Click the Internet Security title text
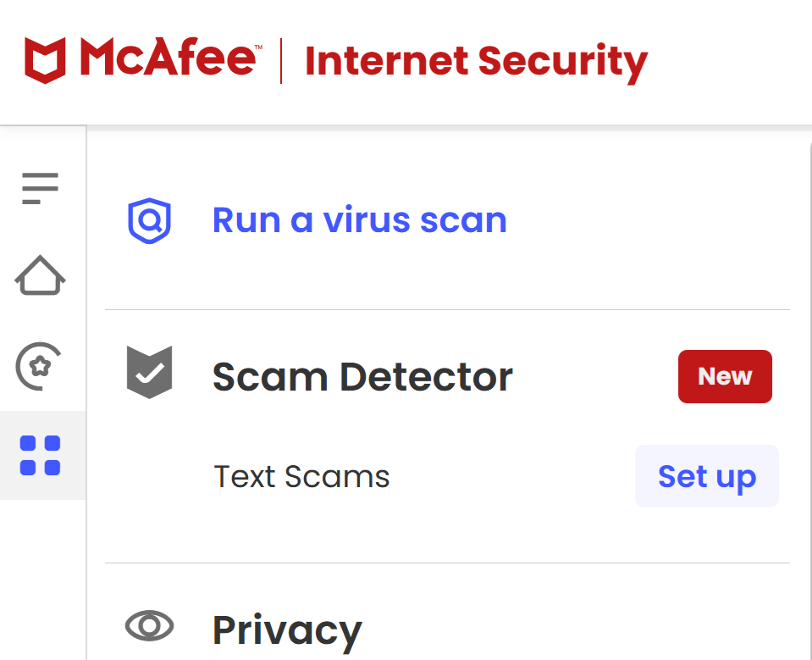The height and width of the screenshot is (660, 812). (x=476, y=62)
